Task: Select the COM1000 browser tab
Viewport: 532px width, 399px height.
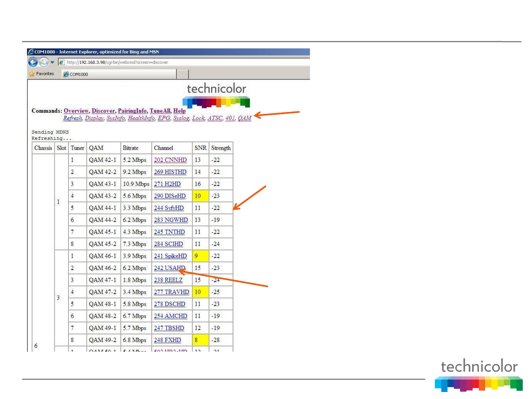Action: tap(119, 74)
